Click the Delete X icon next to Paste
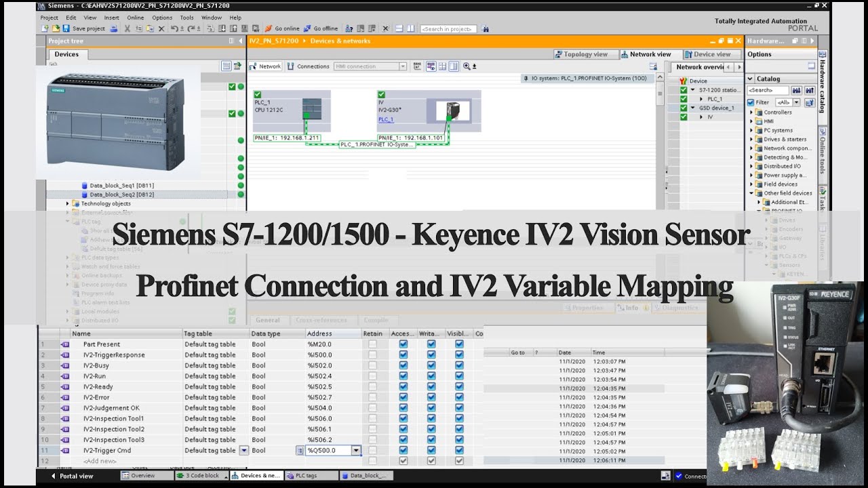The height and width of the screenshot is (488, 868). tap(161, 28)
